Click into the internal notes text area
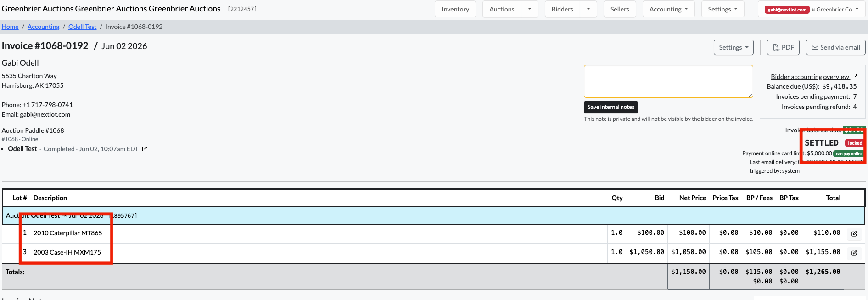The height and width of the screenshot is (300, 868). tap(668, 81)
